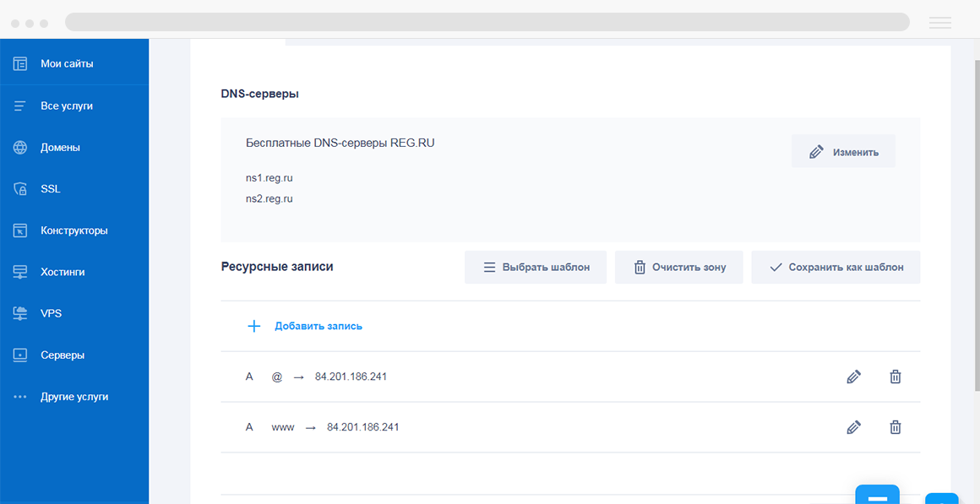Click pencil icon in Изменить button

click(x=816, y=152)
